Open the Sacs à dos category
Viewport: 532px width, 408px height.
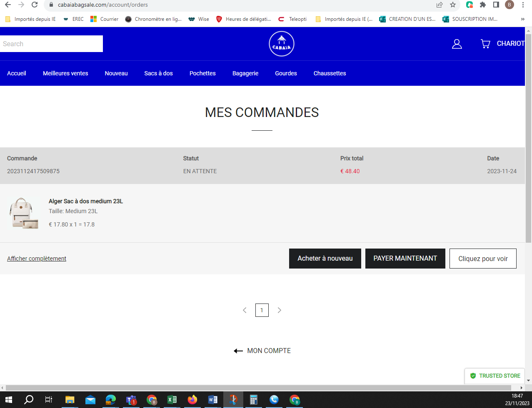click(x=159, y=73)
